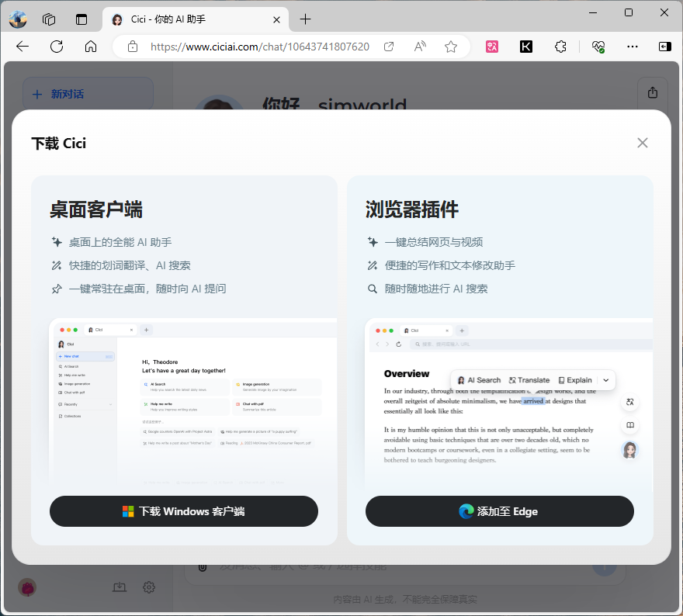
Task: Open a new browser tab
Action: 305,19
